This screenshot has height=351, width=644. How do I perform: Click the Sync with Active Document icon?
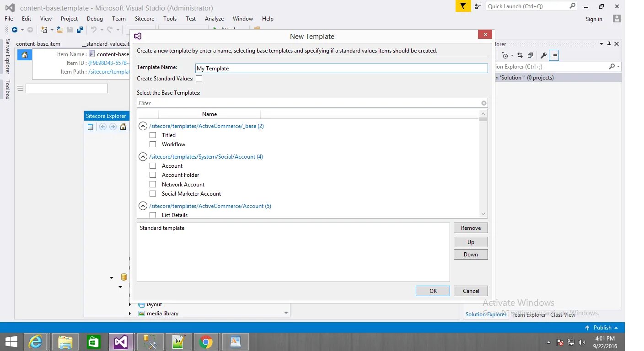[x=520, y=55]
